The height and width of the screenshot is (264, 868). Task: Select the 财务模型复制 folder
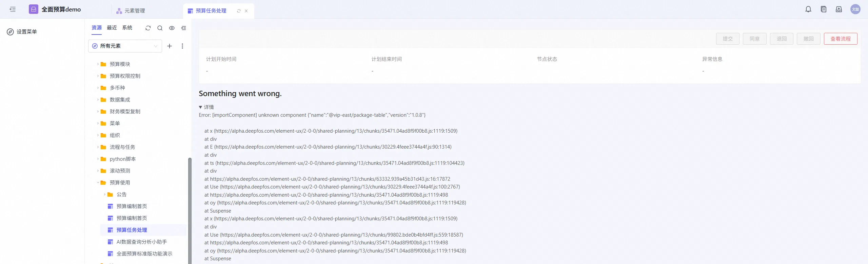coord(125,111)
